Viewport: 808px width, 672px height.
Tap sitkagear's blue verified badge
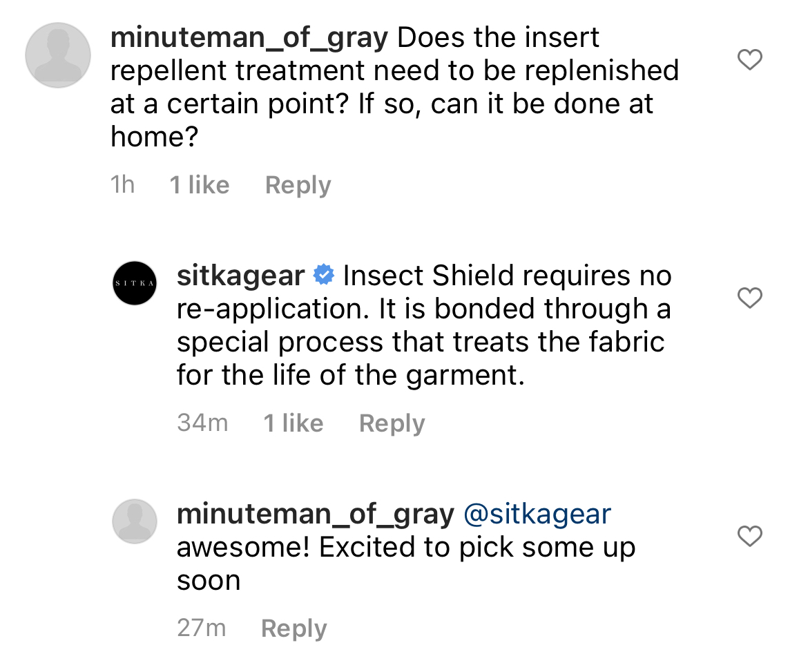coord(324,275)
